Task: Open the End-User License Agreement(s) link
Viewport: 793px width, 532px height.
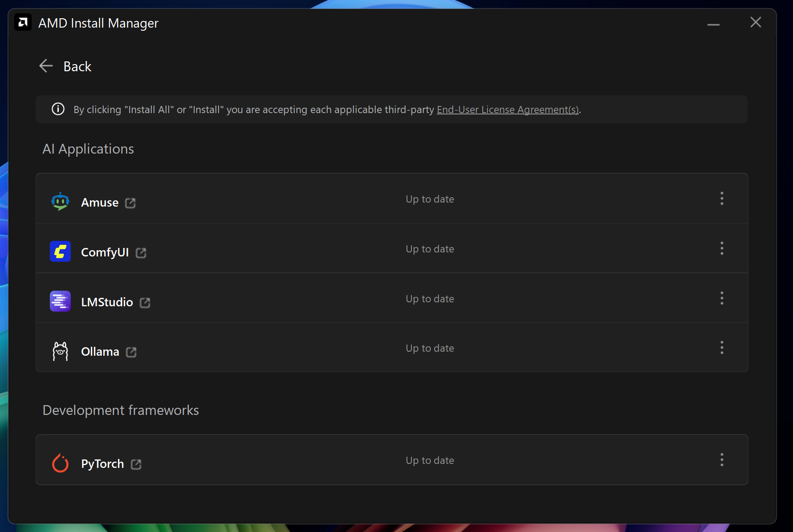Action: [x=508, y=110]
